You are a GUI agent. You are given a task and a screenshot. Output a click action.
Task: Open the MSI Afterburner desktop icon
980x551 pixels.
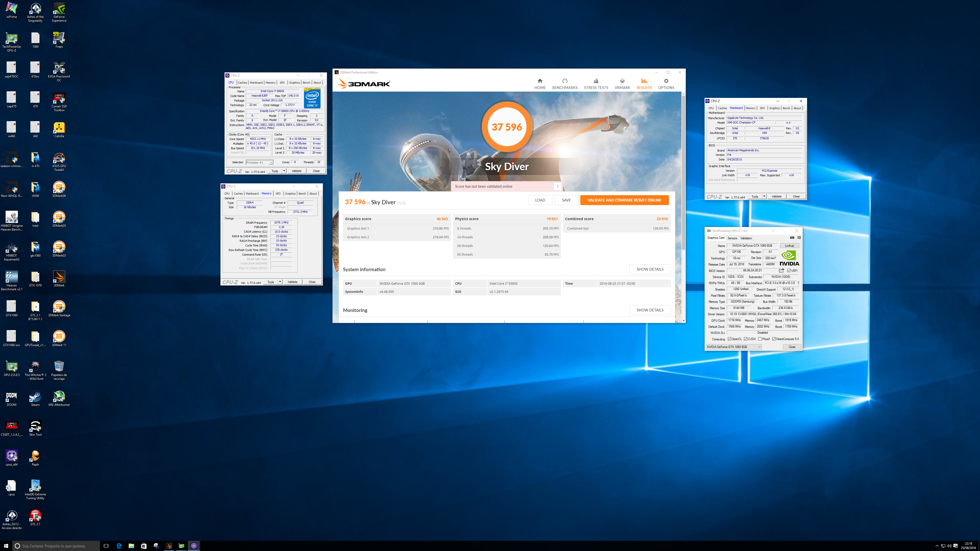click(x=59, y=398)
